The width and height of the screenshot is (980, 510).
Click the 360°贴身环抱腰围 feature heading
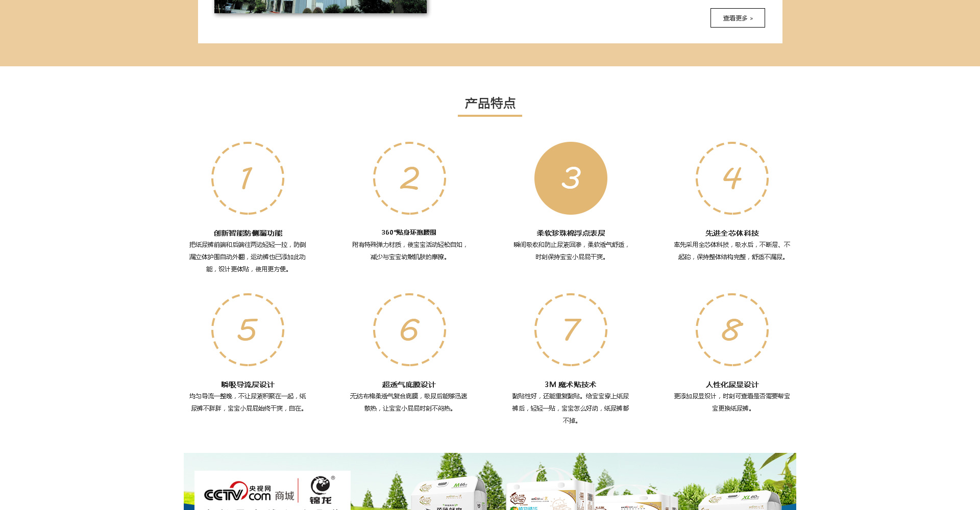point(409,233)
